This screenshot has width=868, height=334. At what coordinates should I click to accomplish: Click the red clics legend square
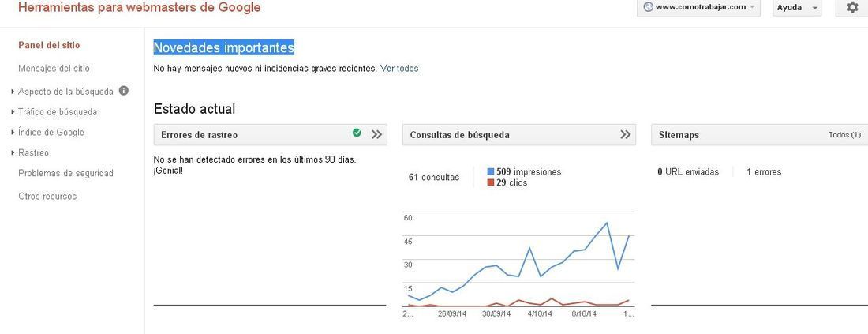tap(491, 182)
